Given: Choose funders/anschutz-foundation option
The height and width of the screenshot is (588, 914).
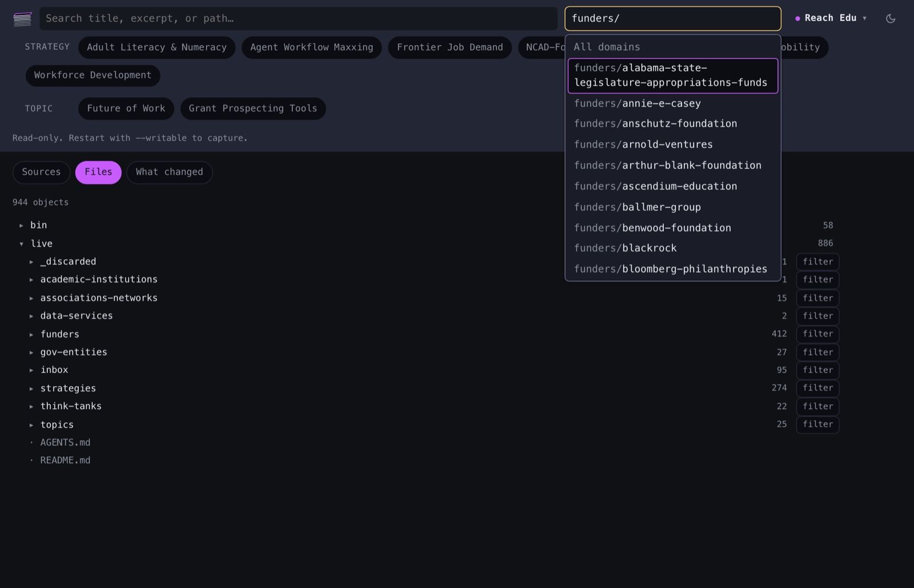Looking at the screenshot, I should pos(672,124).
